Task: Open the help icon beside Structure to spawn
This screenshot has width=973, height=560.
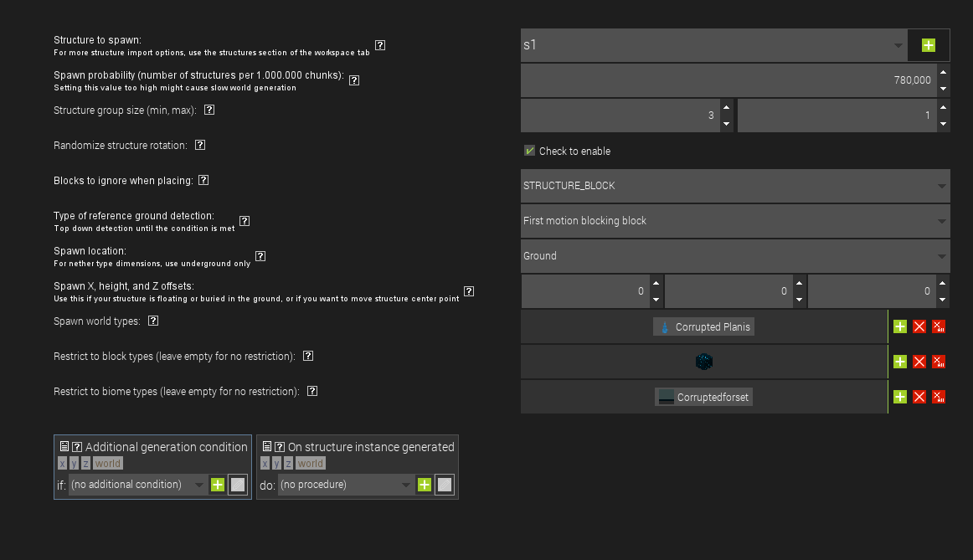Action: (x=379, y=45)
